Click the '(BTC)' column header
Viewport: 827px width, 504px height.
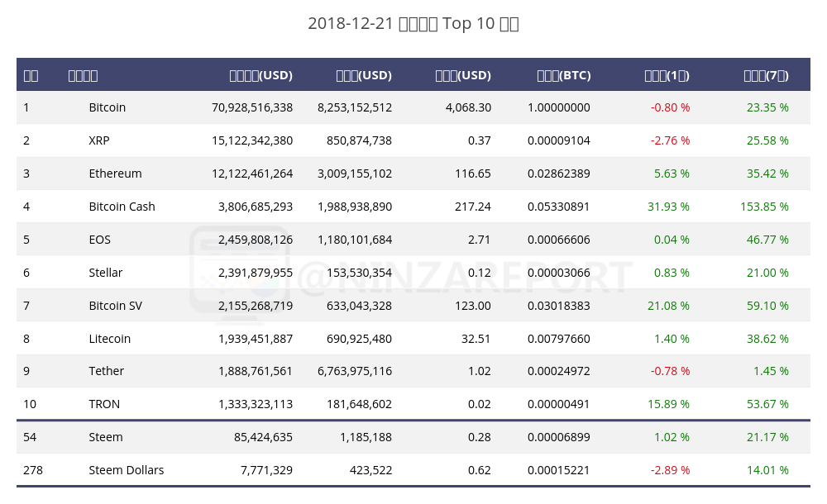(x=564, y=75)
